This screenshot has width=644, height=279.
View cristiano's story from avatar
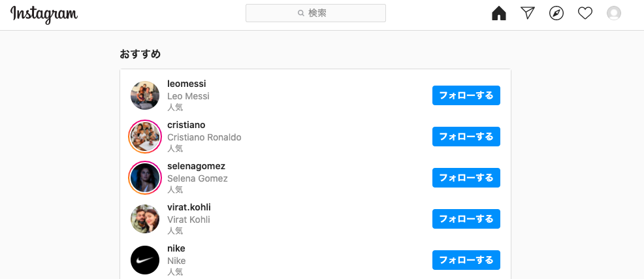(145, 137)
